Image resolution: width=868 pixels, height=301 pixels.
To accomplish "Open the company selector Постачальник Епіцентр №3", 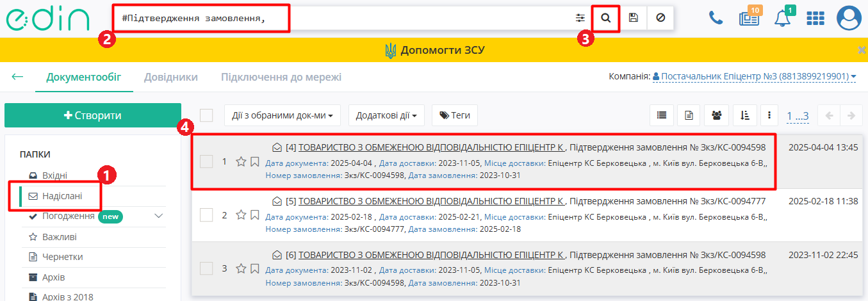I will coord(755,76).
